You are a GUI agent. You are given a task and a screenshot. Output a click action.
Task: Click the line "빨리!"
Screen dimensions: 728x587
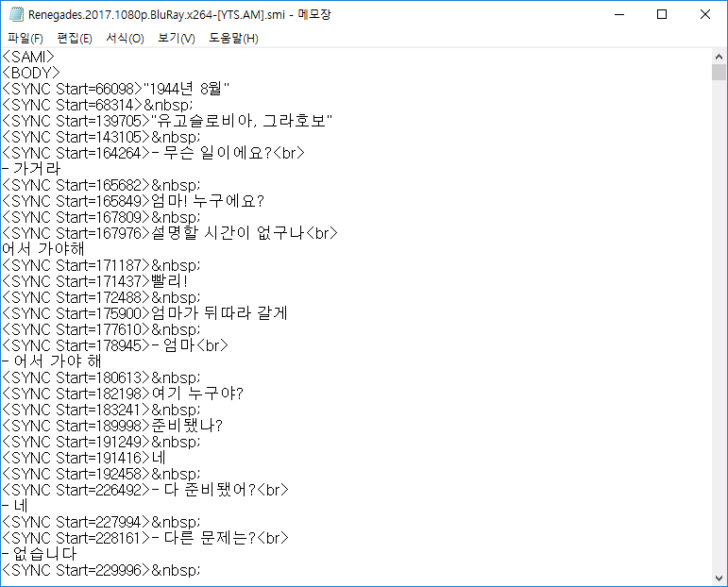95,281
